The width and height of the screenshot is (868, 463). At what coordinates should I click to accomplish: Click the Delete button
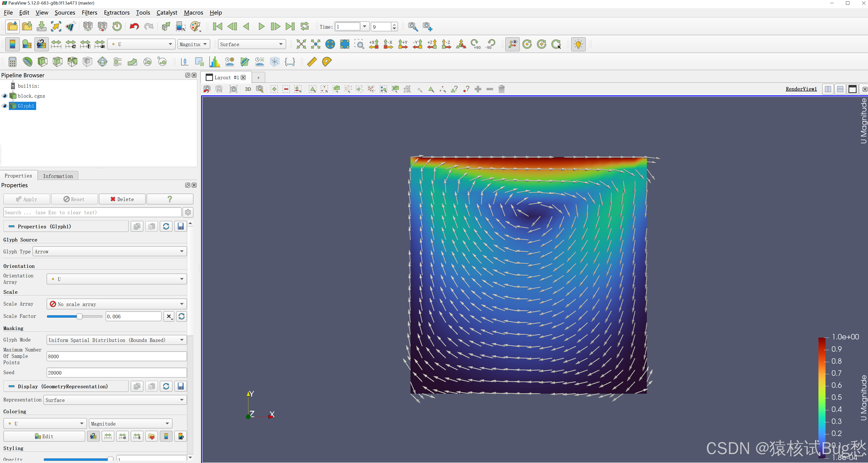point(122,199)
